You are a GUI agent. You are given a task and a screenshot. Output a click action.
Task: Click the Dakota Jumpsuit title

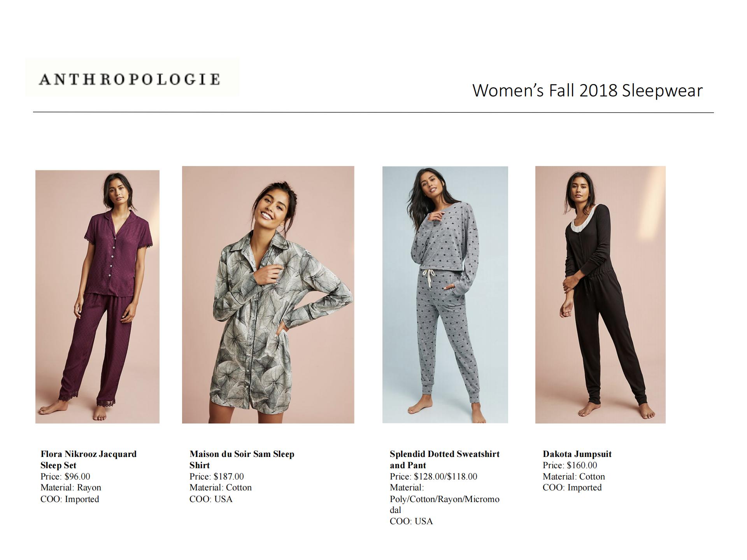tap(577, 454)
